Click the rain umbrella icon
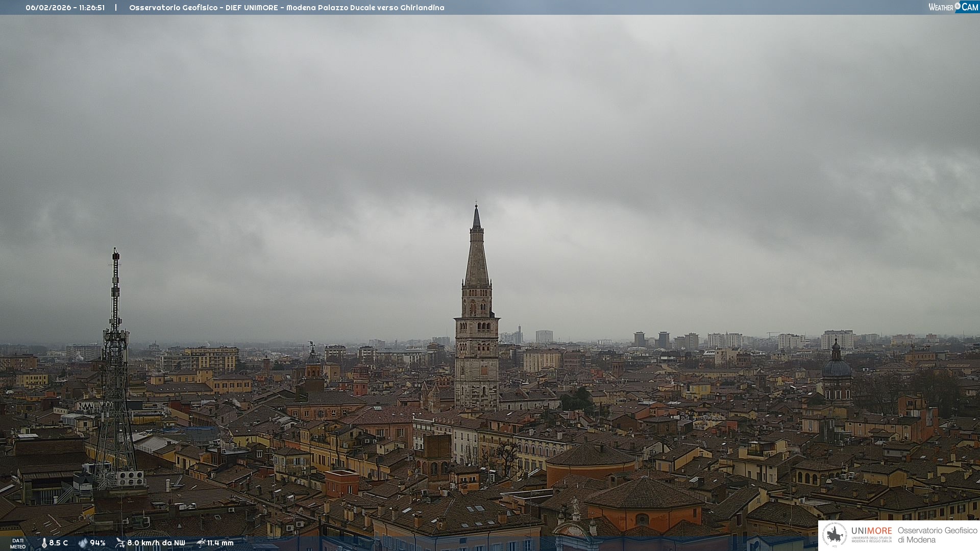 (201, 543)
